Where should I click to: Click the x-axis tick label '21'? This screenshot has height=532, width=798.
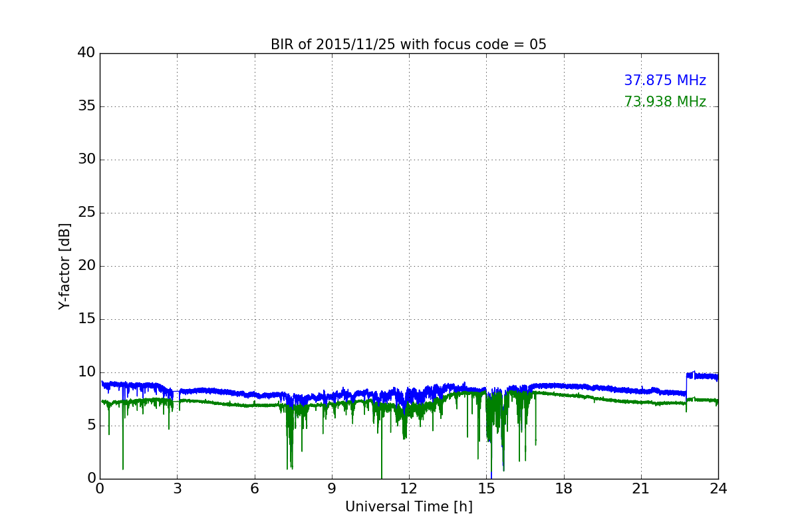(641, 488)
